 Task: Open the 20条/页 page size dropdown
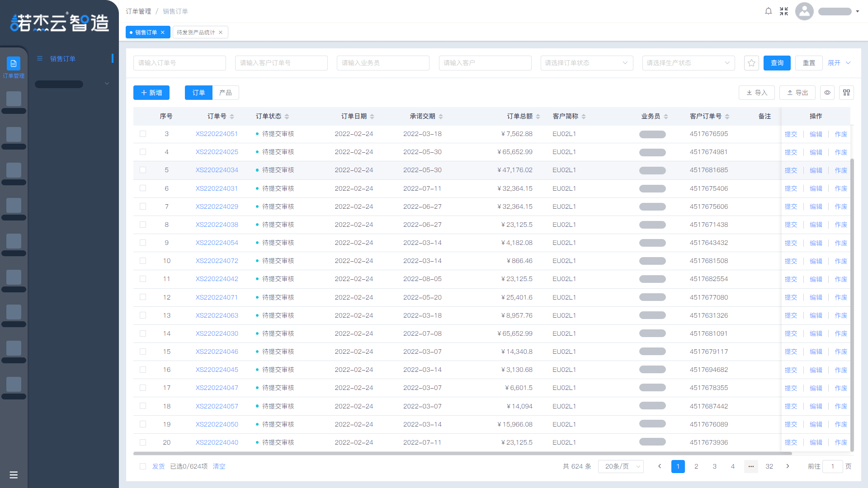pos(621,466)
